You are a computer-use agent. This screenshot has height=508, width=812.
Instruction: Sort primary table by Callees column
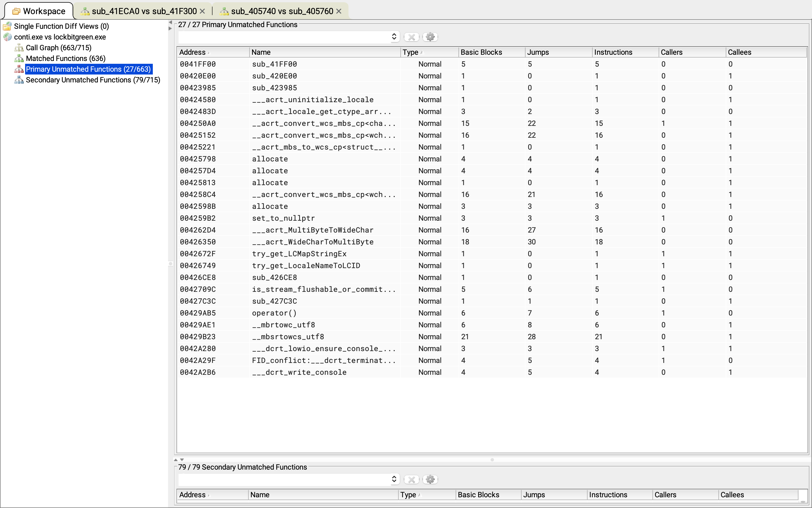coord(766,52)
